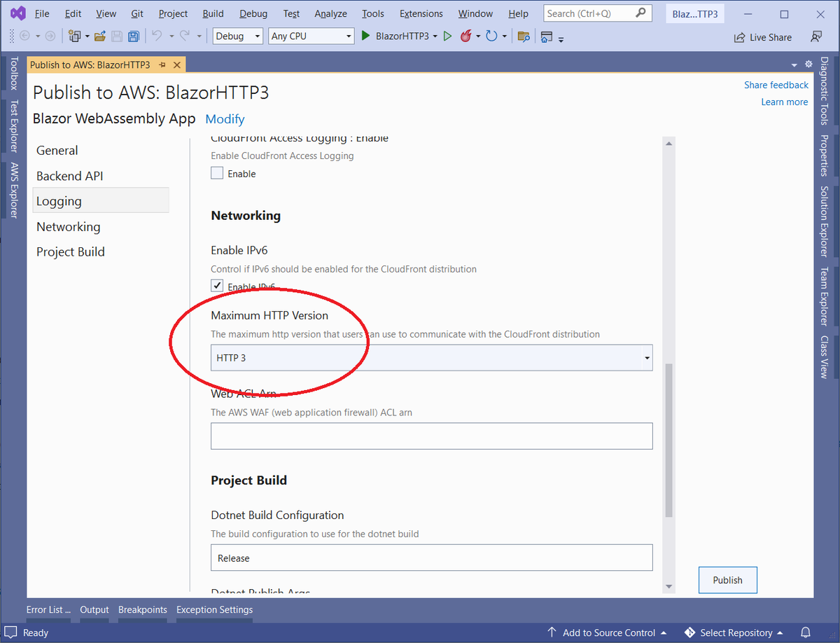Click the Modify link
Screen dimensions: 840x643
pyautogui.click(x=225, y=119)
